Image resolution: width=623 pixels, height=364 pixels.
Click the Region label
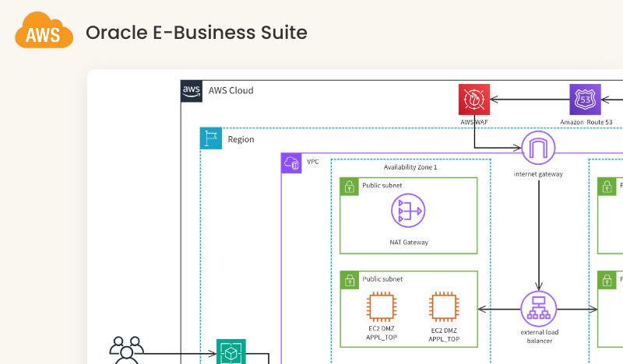click(x=241, y=139)
